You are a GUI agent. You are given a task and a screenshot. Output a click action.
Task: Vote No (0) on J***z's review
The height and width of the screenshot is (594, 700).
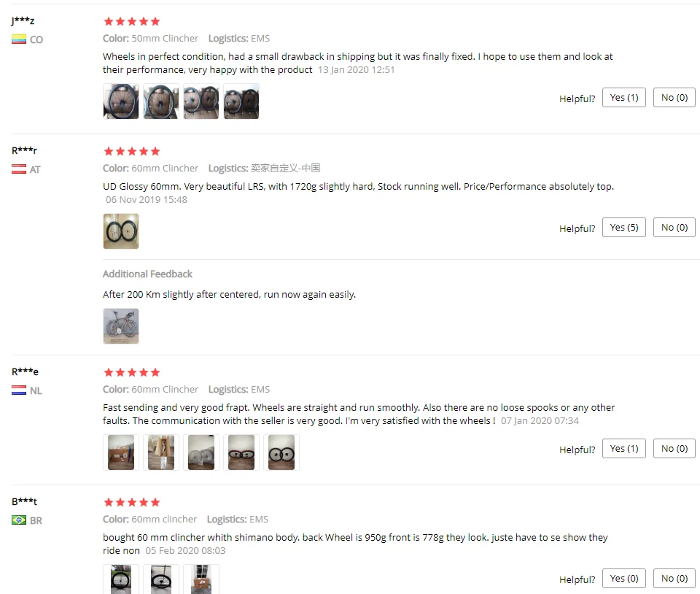point(674,97)
